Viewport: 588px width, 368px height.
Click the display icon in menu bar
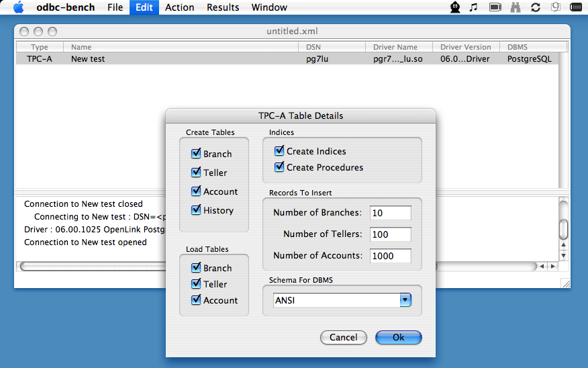pyautogui.click(x=495, y=7)
